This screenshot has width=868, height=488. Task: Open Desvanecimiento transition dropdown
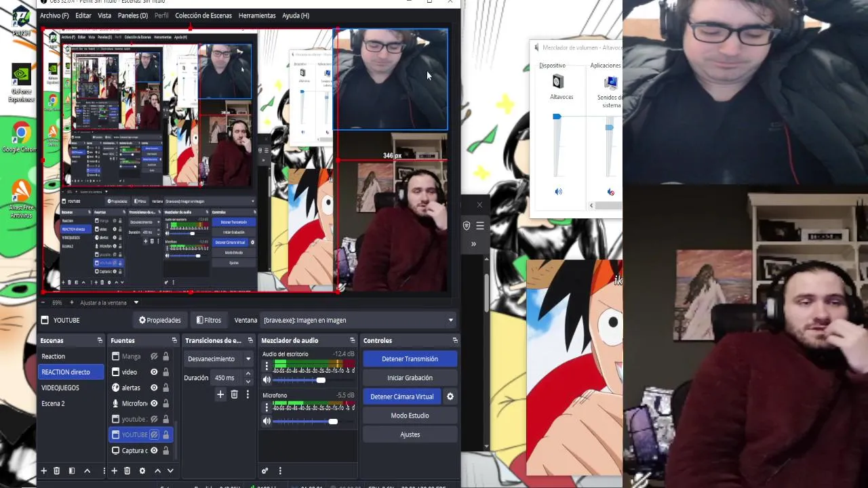click(218, 359)
